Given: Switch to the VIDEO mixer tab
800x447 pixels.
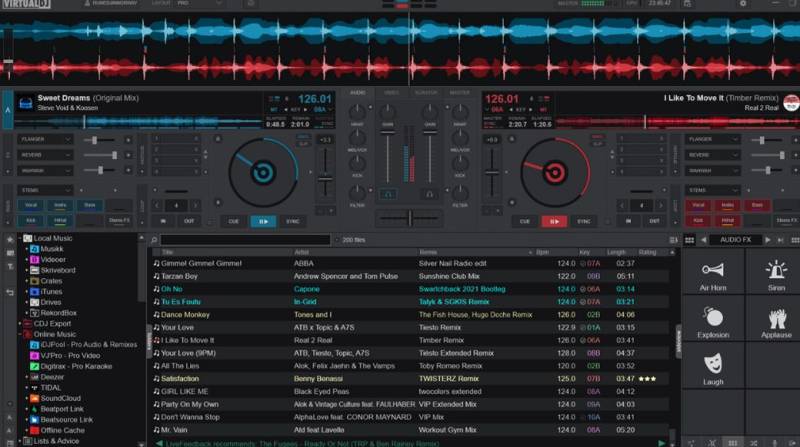Looking at the screenshot, I should (x=391, y=92).
